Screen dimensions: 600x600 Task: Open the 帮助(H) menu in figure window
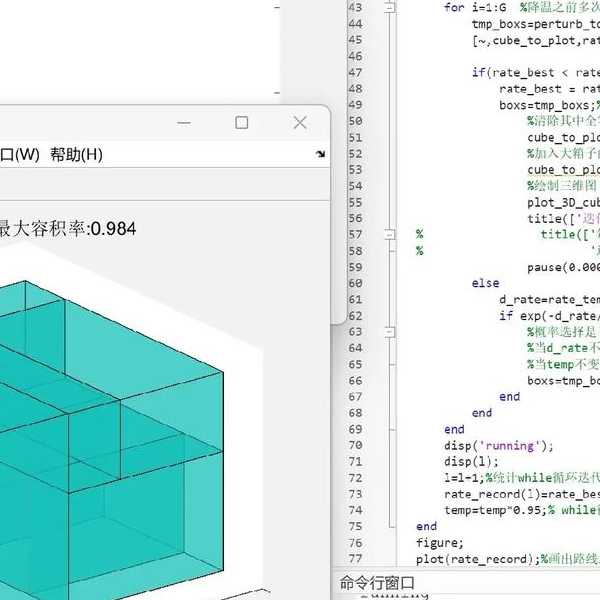(77, 155)
